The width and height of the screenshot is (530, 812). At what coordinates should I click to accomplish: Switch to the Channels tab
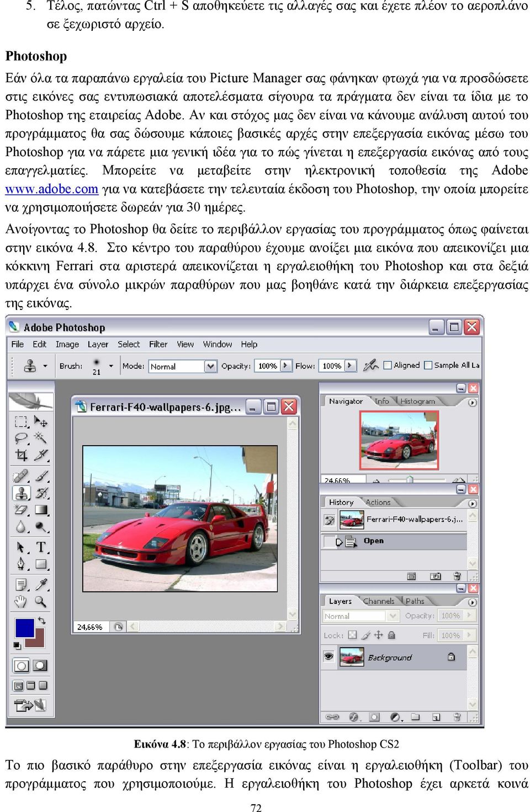click(x=379, y=601)
